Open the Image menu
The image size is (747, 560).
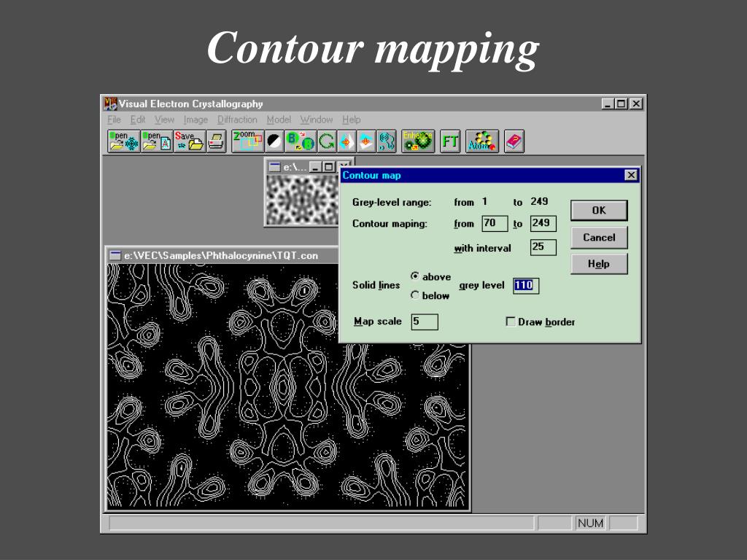point(196,120)
